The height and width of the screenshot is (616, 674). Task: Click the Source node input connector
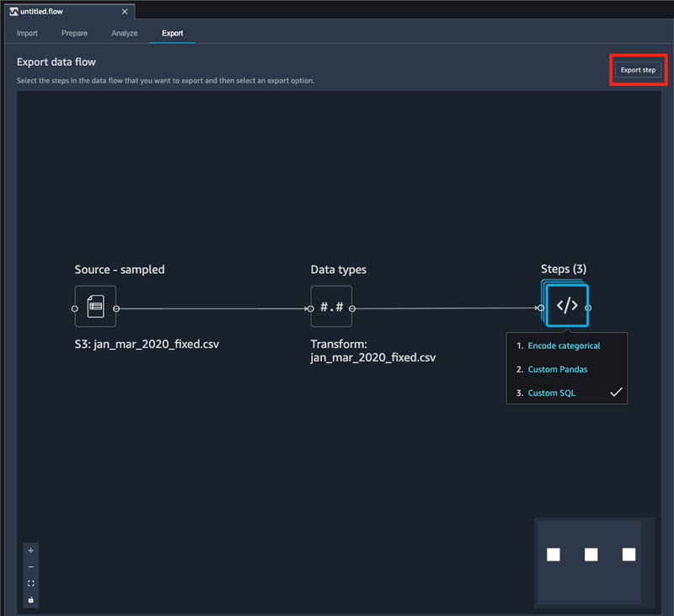[x=75, y=308]
